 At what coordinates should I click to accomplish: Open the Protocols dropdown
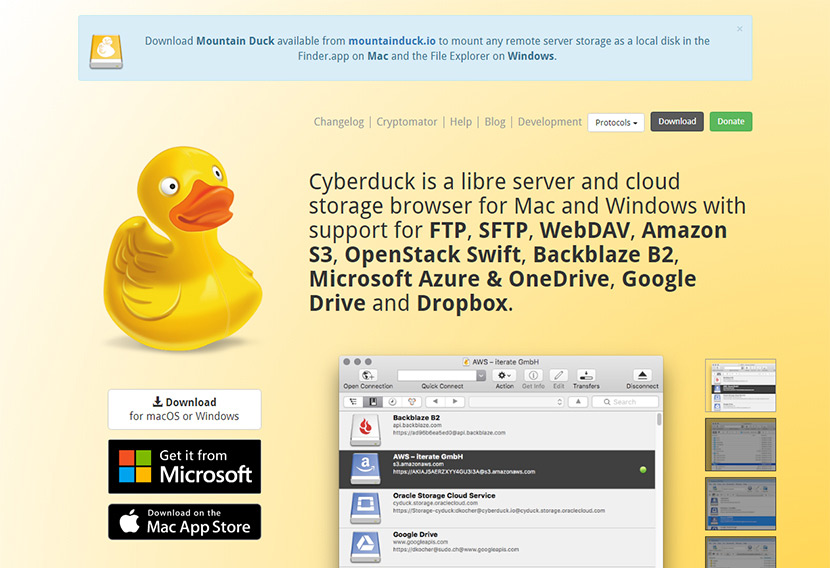(616, 122)
